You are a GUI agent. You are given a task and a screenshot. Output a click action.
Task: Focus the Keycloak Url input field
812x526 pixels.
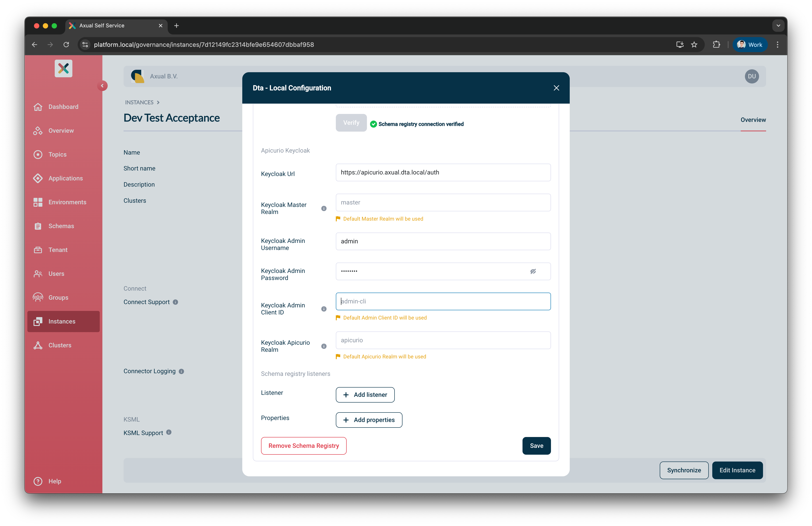[x=443, y=172]
